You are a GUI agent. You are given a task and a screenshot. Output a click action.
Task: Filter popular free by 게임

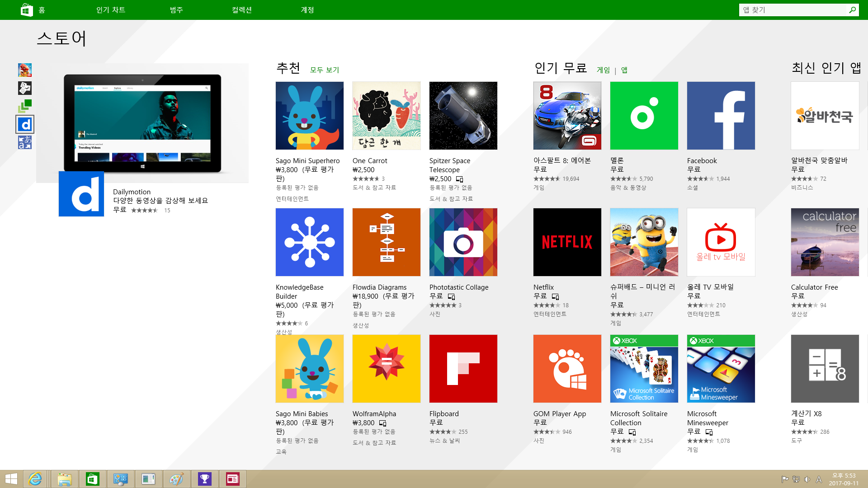point(603,70)
